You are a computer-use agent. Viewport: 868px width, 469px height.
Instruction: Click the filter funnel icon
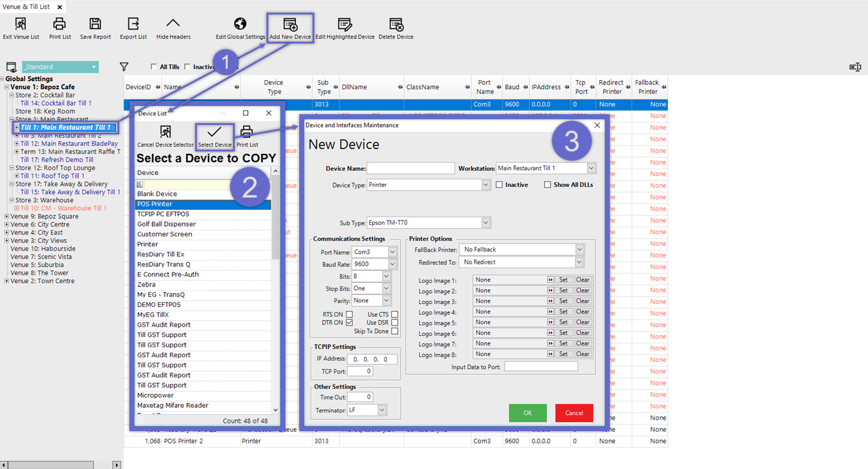point(124,67)
